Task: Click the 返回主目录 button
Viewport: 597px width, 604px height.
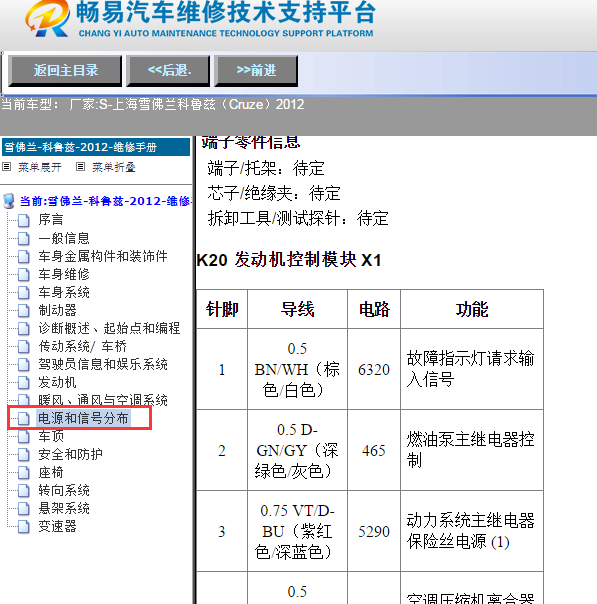Action: tap(65, 70)
